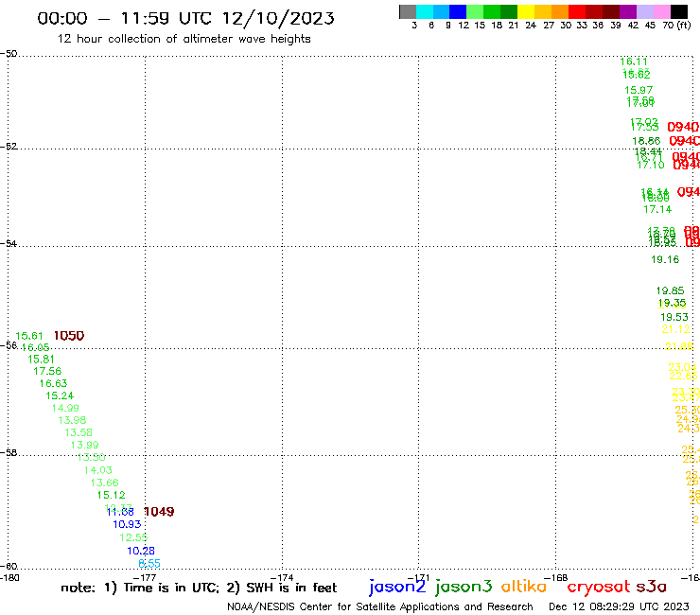Click the wave height value '15.97'
The image size is (700, 615).
639,90
